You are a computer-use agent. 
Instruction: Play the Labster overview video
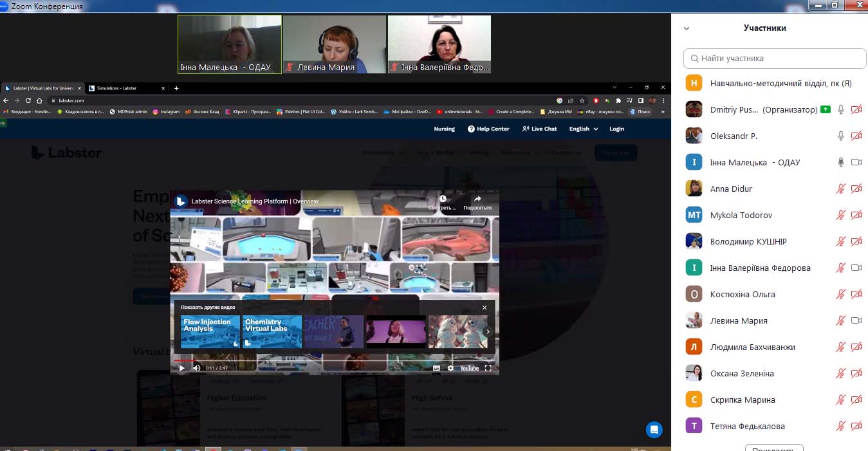coord(181,368)
